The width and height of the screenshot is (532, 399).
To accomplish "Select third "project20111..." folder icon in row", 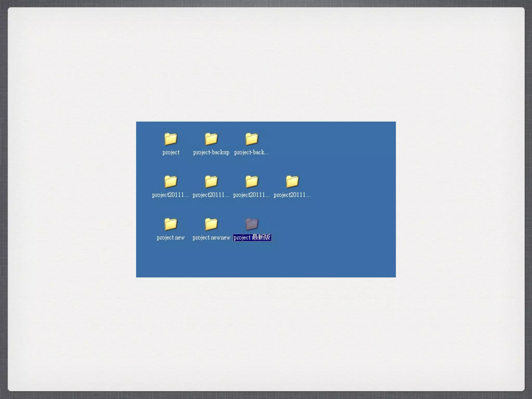I will tap(252, 181).
